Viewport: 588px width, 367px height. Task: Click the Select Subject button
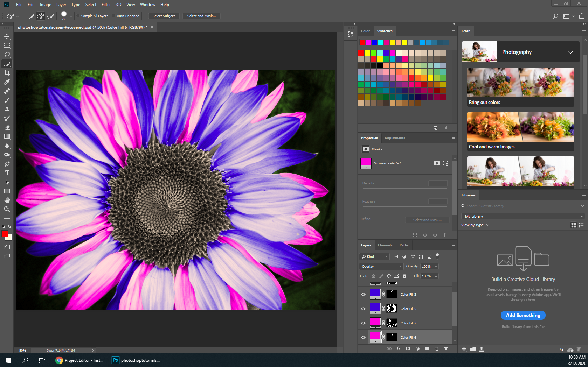(164, 16)
